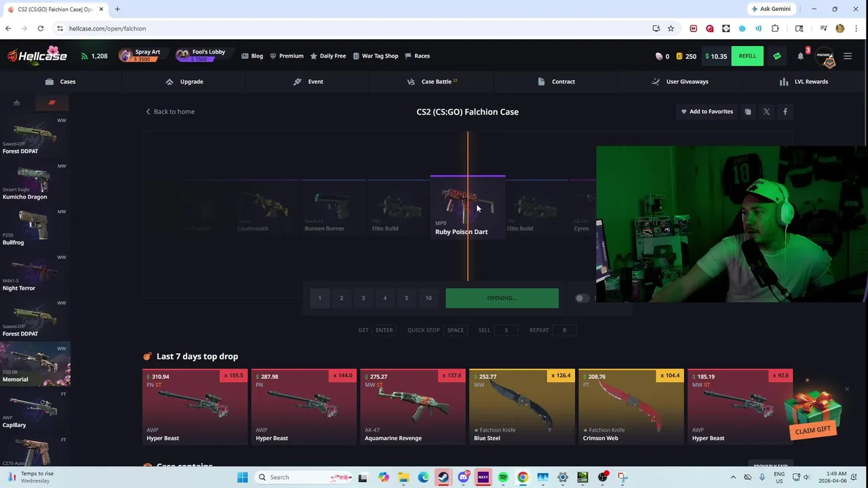Open the Daily Free page
This screenshot has width=868, height=488.
pyautogui.click(x=328, y=56)
